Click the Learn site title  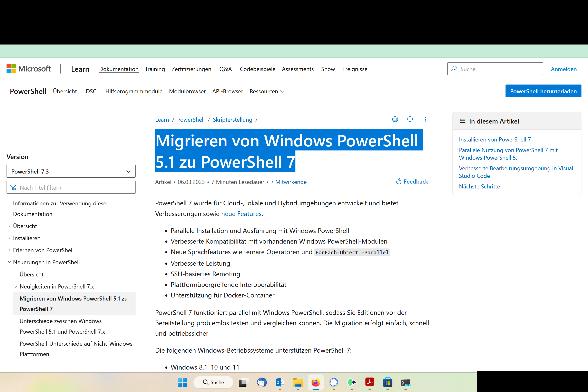coord(80,69)
